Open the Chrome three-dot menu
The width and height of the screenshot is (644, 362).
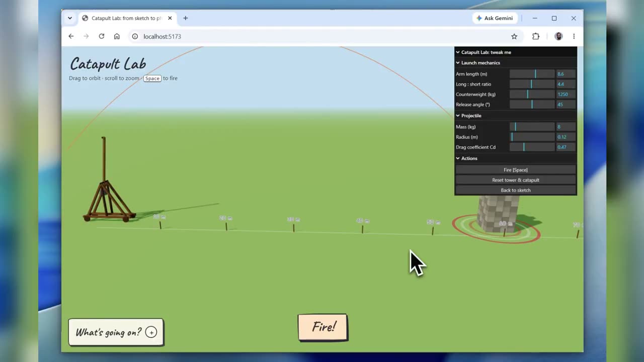pyautogui.click(x=574, y=36)
